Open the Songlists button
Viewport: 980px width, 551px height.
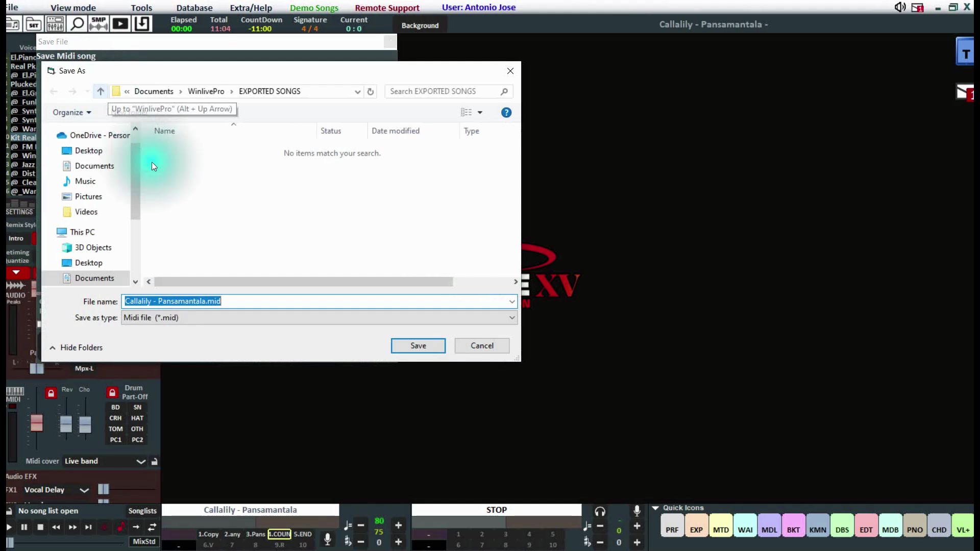(x=142, y=511)
